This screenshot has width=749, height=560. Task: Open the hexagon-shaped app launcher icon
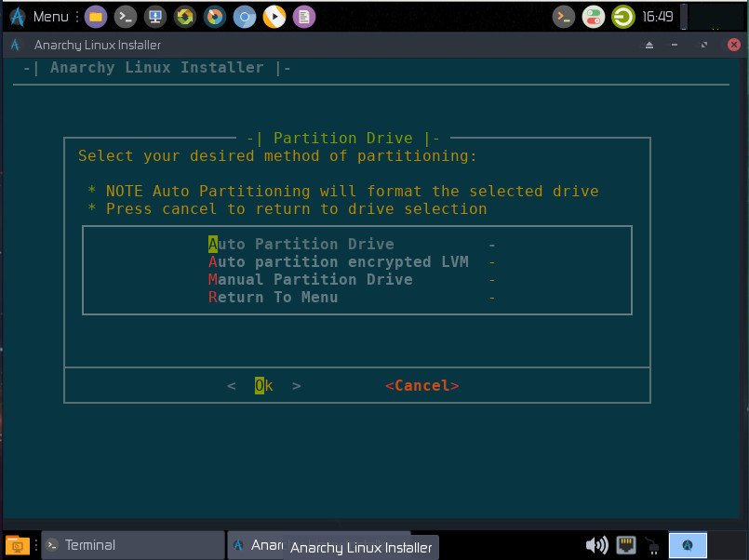pyautogui.click(x=185, y=17)
